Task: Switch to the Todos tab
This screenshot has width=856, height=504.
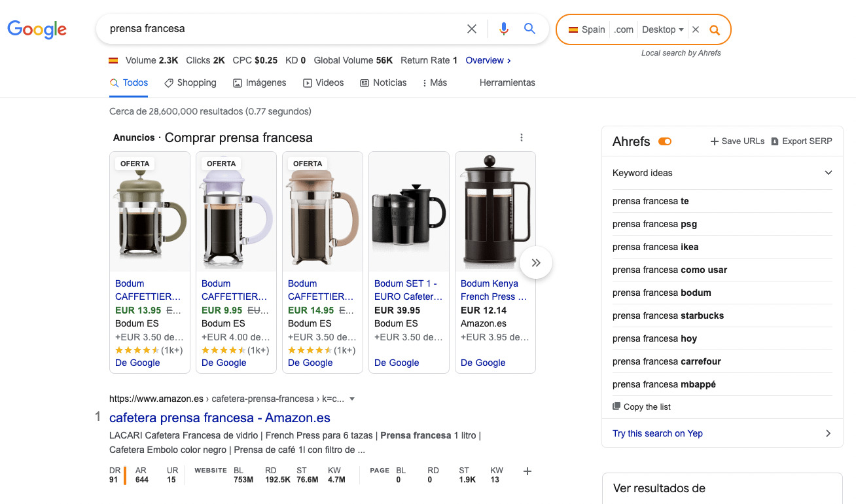Action: click(x=129, y=82)
